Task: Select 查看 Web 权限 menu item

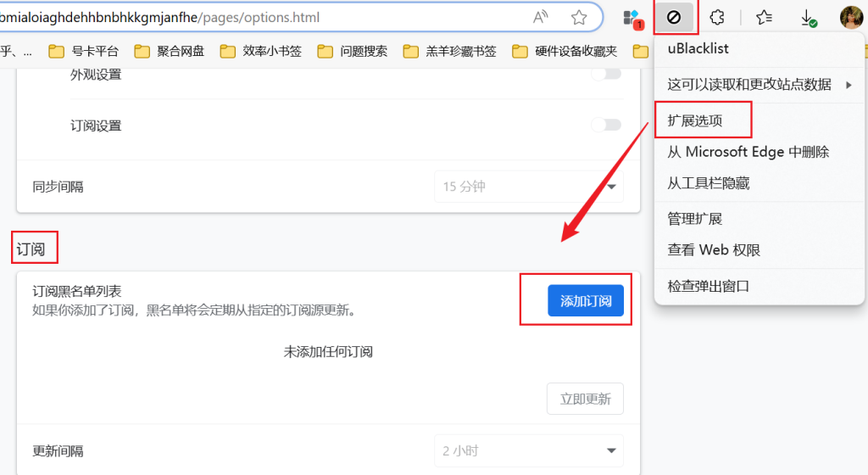Action: (759, 249)
